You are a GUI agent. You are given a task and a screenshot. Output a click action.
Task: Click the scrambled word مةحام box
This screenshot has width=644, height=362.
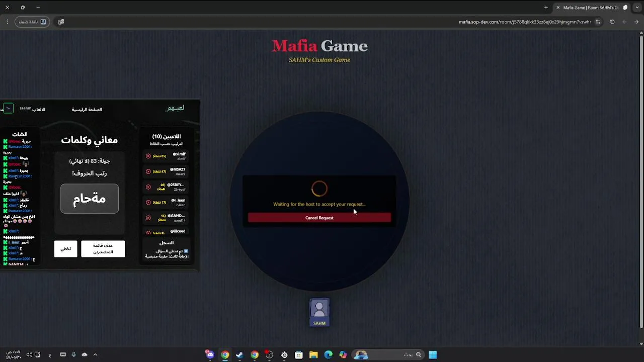pos(90,199)
